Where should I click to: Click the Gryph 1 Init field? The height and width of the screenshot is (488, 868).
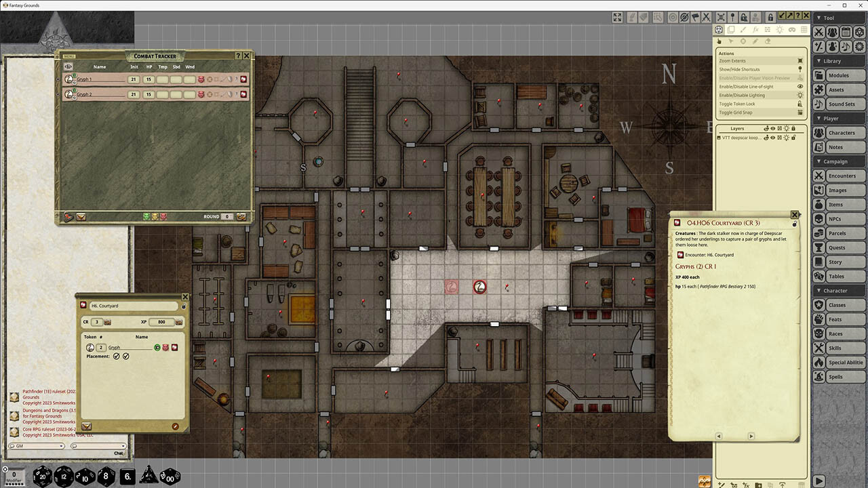134,79
